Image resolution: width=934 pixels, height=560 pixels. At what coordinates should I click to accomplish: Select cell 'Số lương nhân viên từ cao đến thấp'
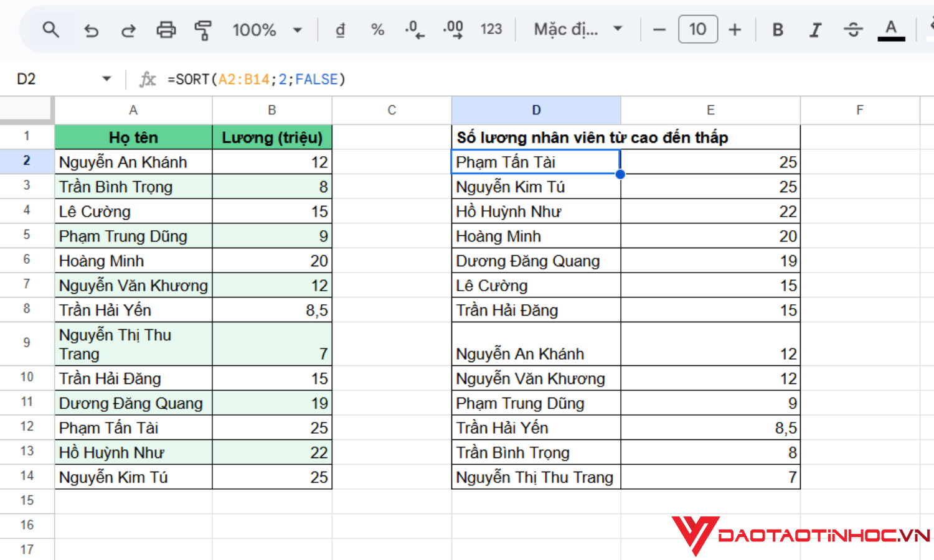tap(626, 137)
